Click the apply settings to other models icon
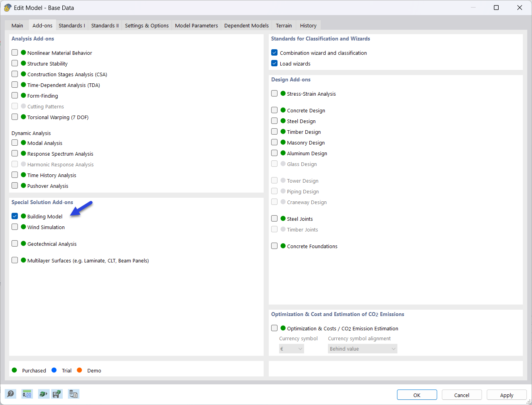This screenshot has height=405, width=532. coord(44,393)
